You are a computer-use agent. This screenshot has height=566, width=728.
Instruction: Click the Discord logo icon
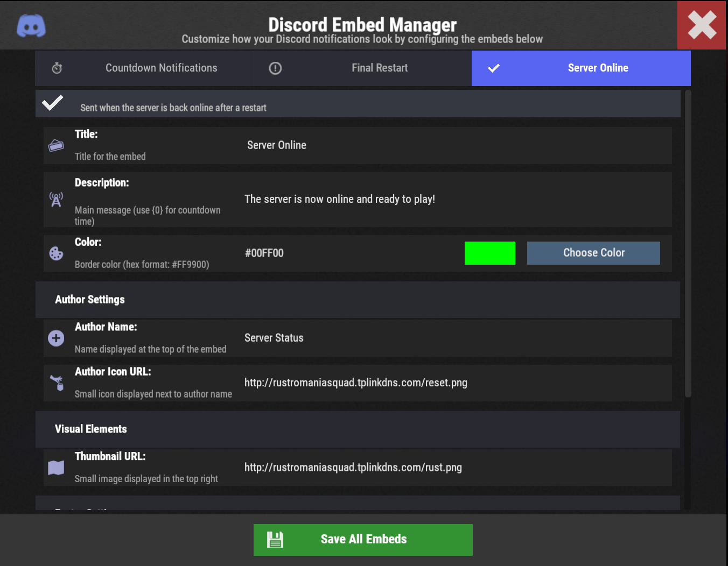coord(31,26)
